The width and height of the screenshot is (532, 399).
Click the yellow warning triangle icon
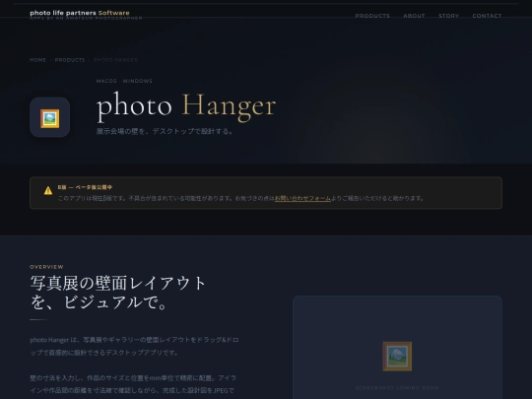[48, 191]
